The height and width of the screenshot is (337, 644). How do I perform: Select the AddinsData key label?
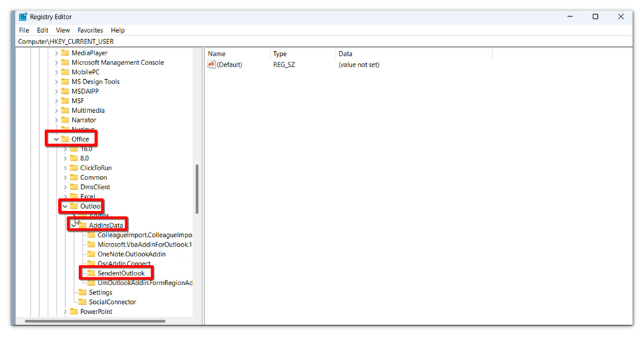[106, 225]
